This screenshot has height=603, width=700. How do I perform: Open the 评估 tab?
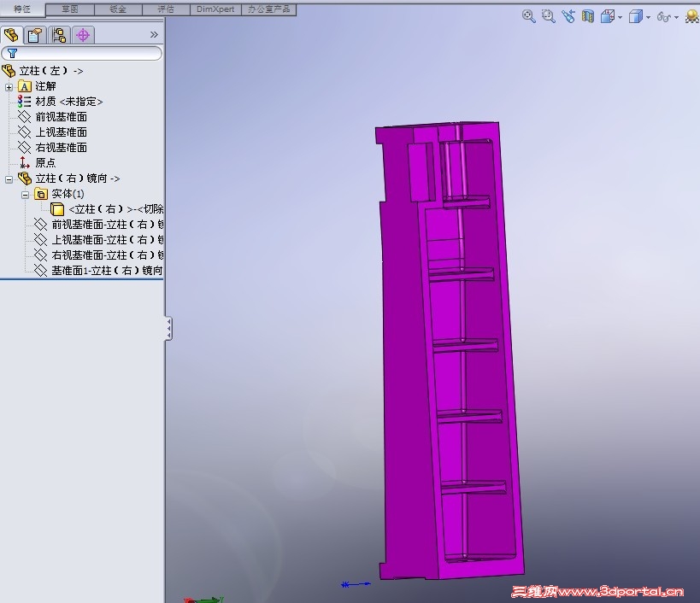[166, 9]
